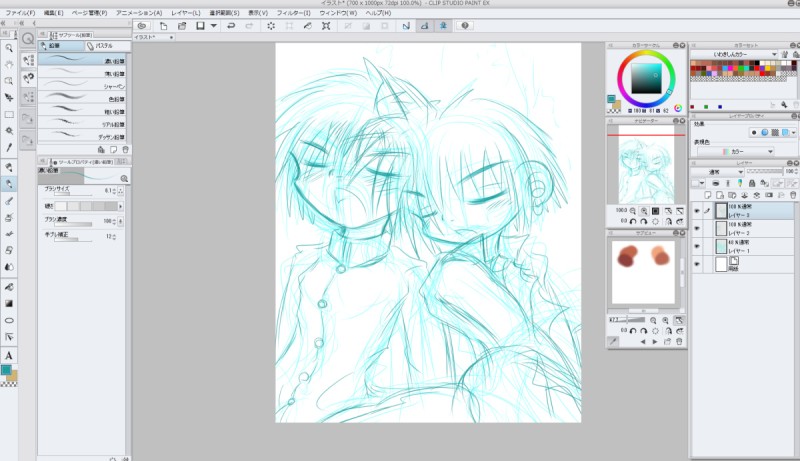This screenshot has width=800, height=461.
Task: Click the Redo arrow in command bar
Action: [x=249, y=25]
